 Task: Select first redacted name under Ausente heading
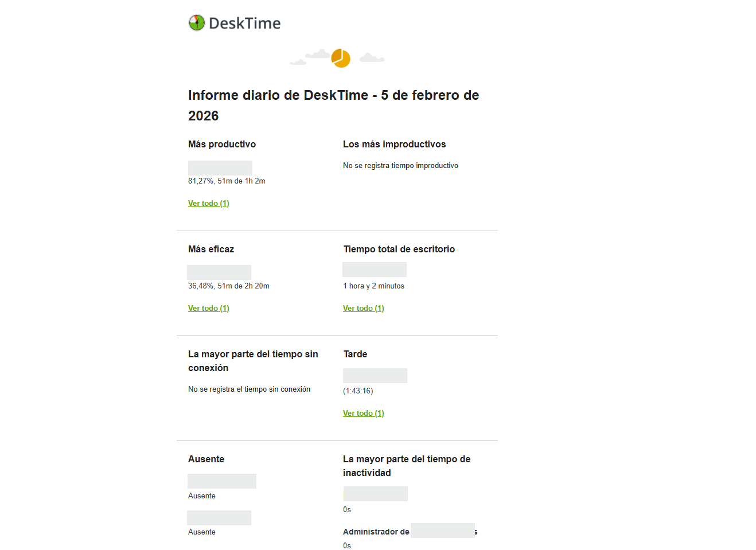[222, 481]
